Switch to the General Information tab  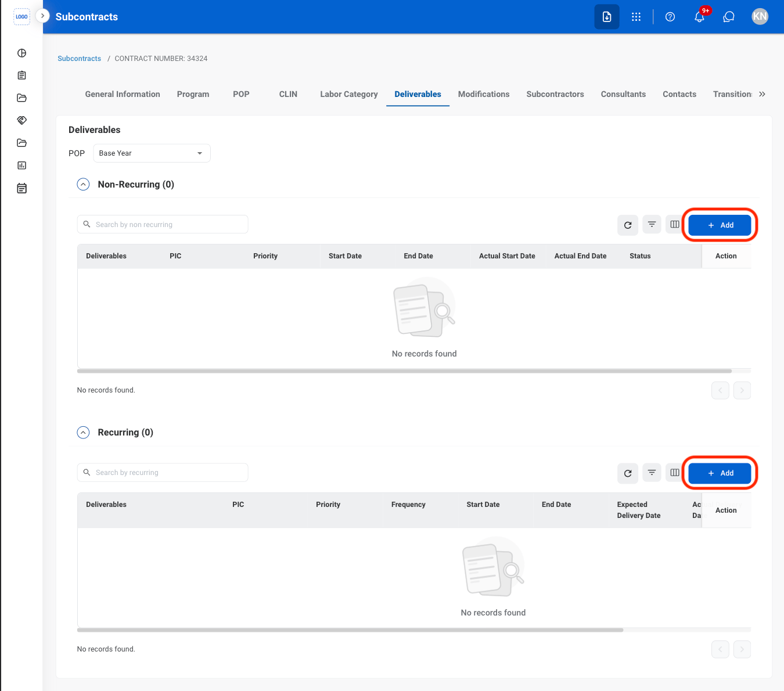pyautogui.click(x=123, y=94)
